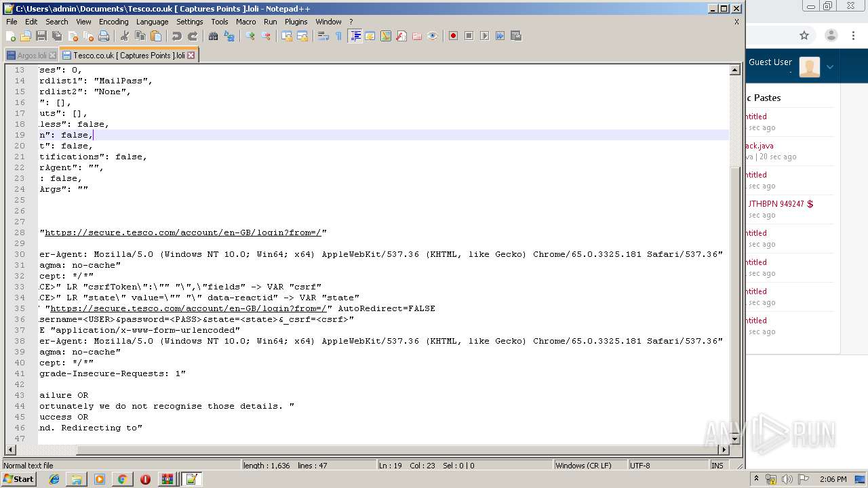Click horizontal scrollbar right arrow
The image size is (868, 488).
[724, 449]
